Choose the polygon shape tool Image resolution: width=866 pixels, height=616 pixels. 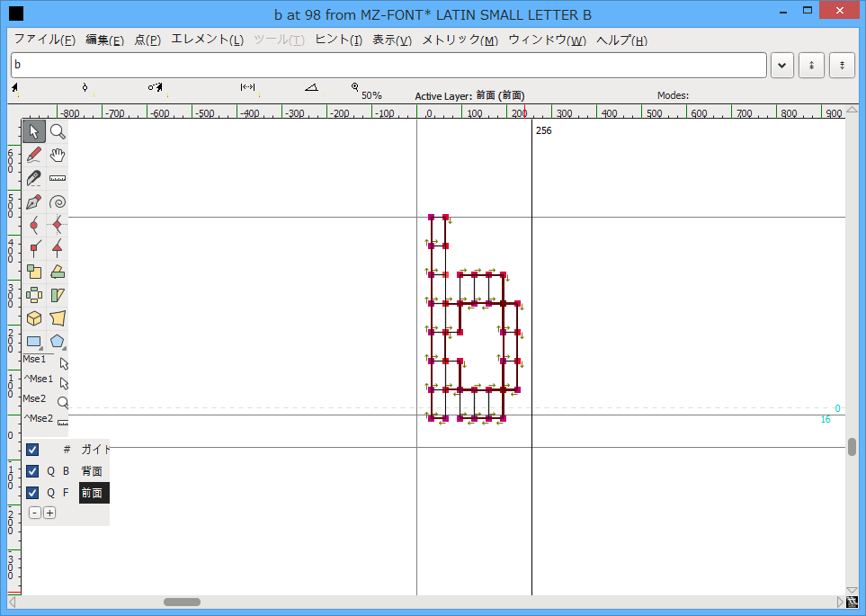[58, 342]
